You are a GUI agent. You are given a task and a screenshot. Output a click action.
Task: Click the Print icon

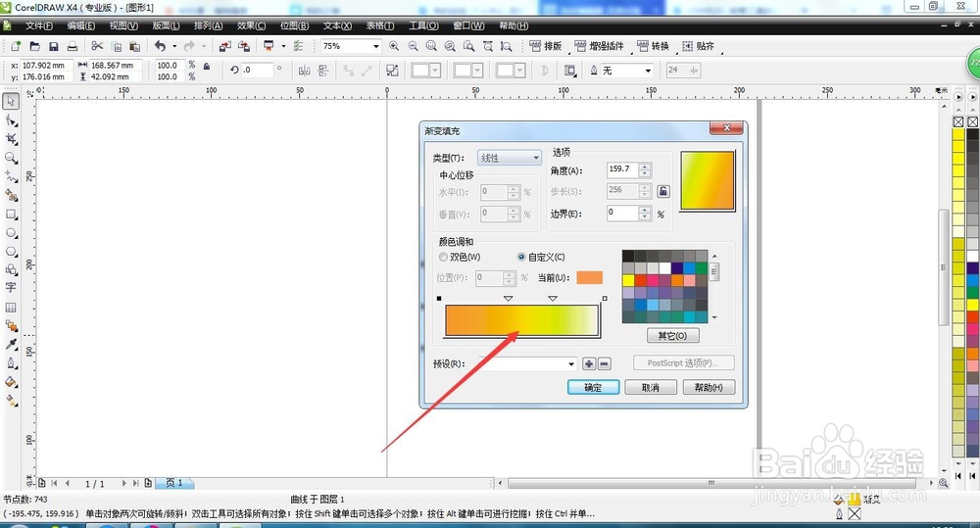pyautogui.click(x=73, y=46)
